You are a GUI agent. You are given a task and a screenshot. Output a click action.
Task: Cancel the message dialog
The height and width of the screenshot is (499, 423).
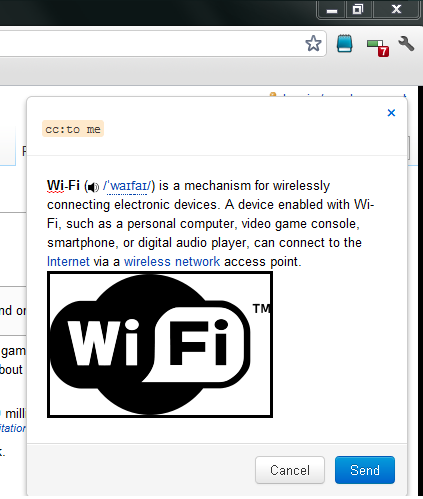click(x=290, y=470)
